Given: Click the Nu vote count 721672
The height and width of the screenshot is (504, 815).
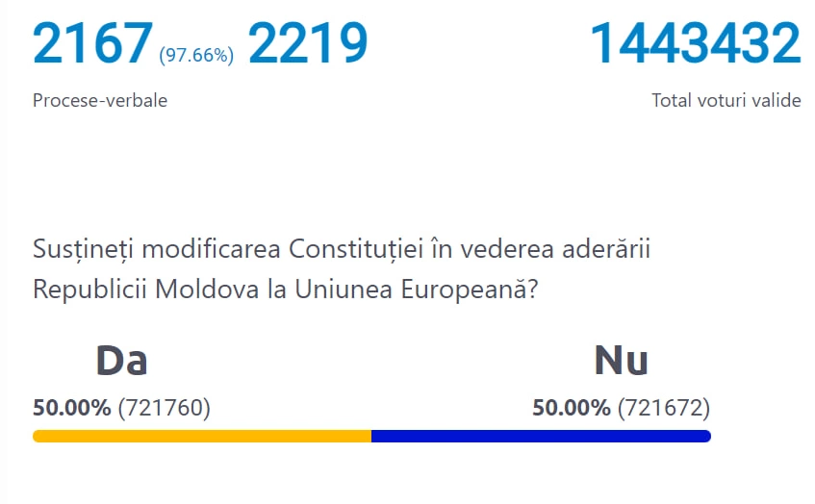Looking at the screenshot, I should click(663, 408).
